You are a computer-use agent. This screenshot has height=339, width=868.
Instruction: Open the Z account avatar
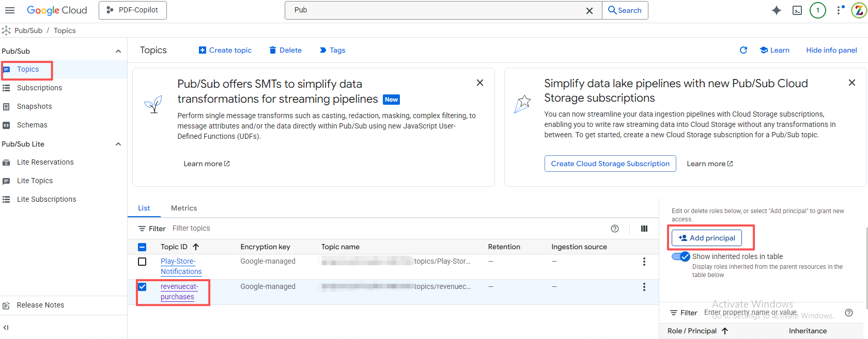859,10
